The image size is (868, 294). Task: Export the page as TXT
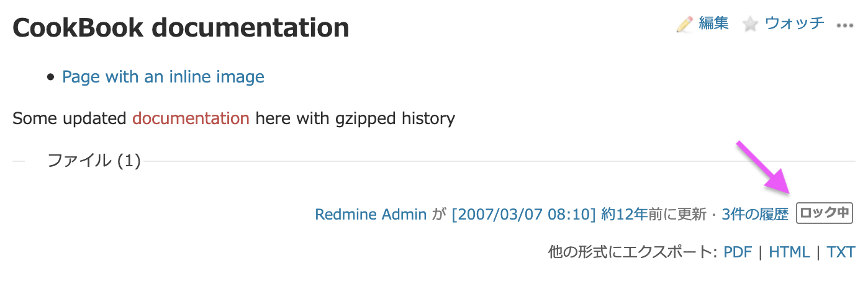click(841, 252)
